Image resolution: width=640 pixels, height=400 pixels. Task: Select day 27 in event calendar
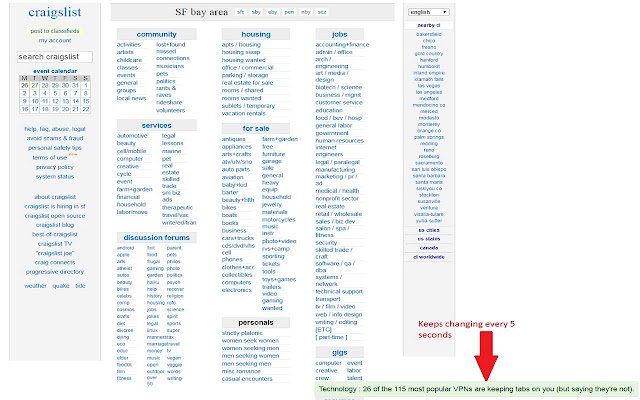tap(35, 86)
